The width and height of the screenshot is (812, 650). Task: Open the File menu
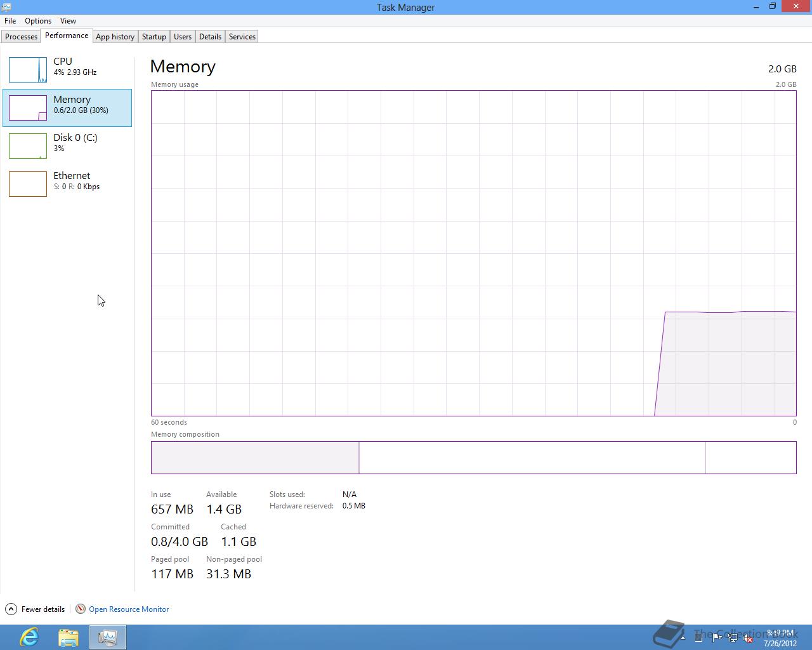(x=10, y=21)
